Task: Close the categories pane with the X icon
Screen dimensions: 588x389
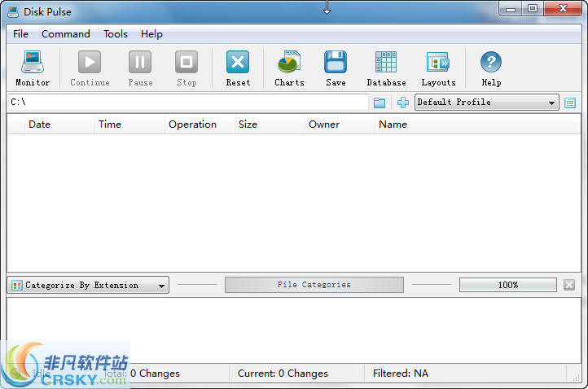Action: [x=569, y=285]
